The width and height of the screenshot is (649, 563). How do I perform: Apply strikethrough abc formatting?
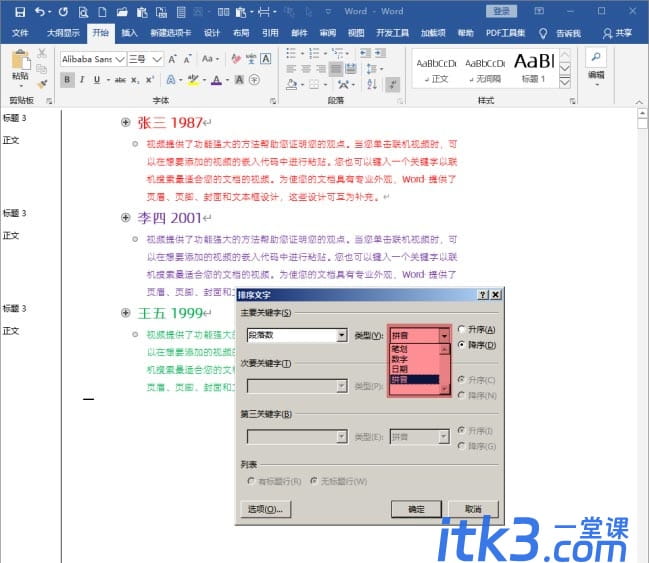tap(120, 79)
